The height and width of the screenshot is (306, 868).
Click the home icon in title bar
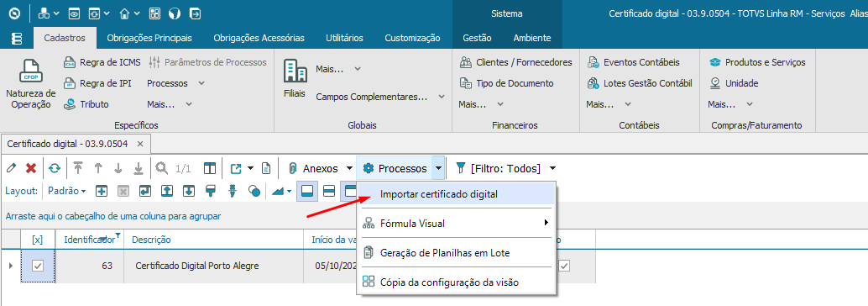(x=124, y=13)
